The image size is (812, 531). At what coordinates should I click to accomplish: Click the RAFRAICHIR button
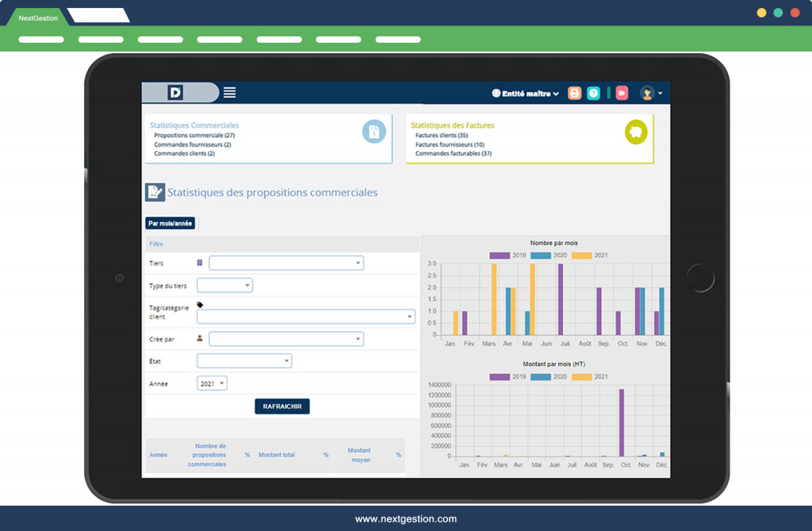(x=282, y=407)
